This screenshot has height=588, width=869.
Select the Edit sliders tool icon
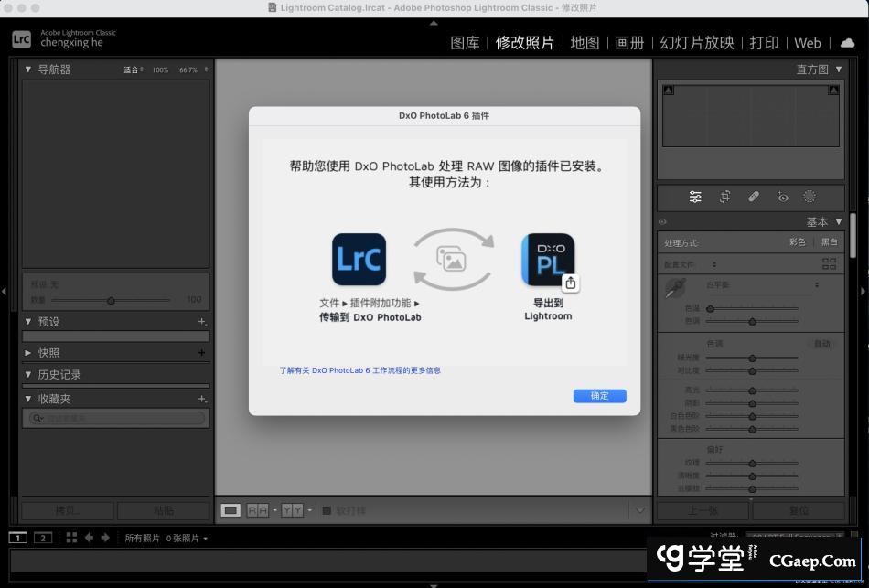695,197
